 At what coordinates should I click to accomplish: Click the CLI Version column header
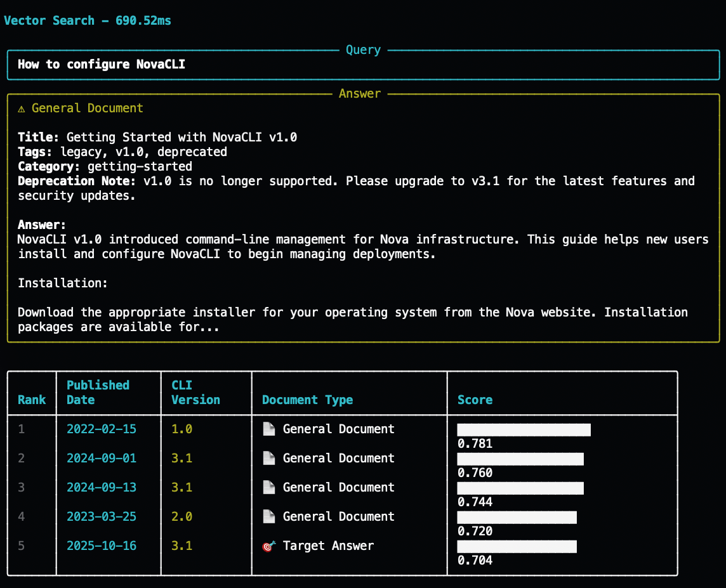[x=195, y=393]
